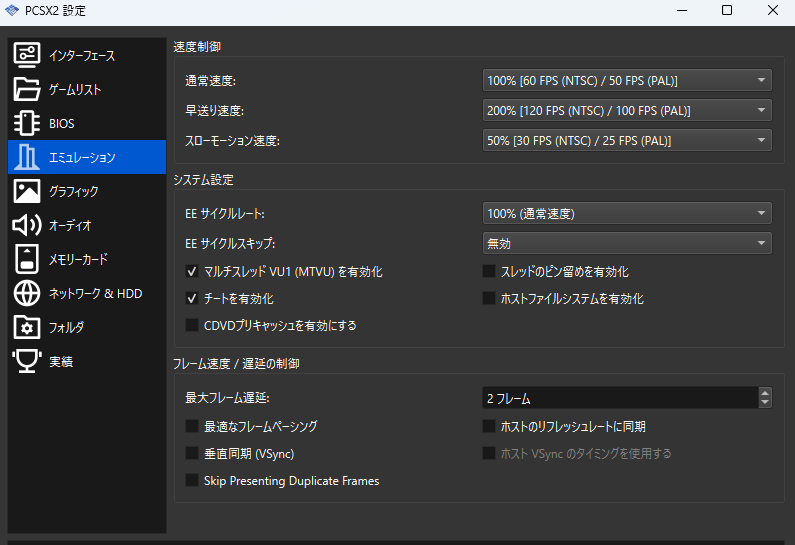Open the EE サイクルレート dropdown

click(627, 213)
